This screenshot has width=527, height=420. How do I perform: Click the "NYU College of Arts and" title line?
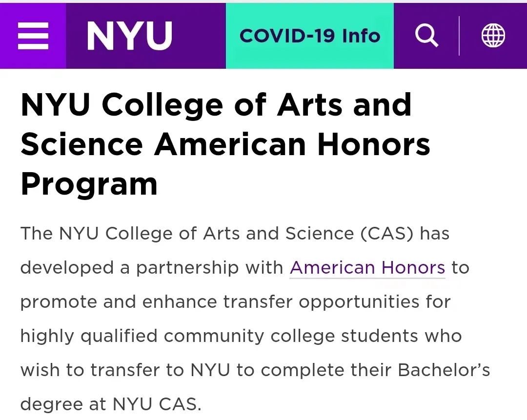(216, 105)
